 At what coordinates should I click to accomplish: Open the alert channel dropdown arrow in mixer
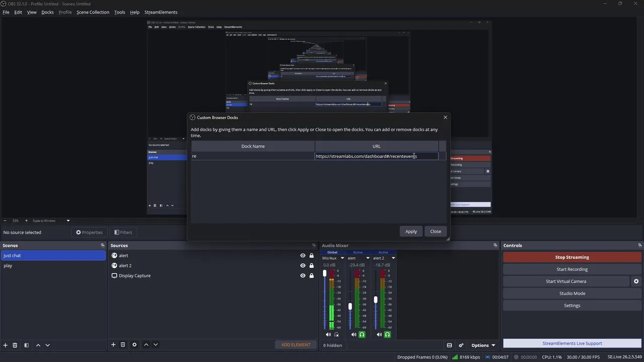[x=368, y=258]
